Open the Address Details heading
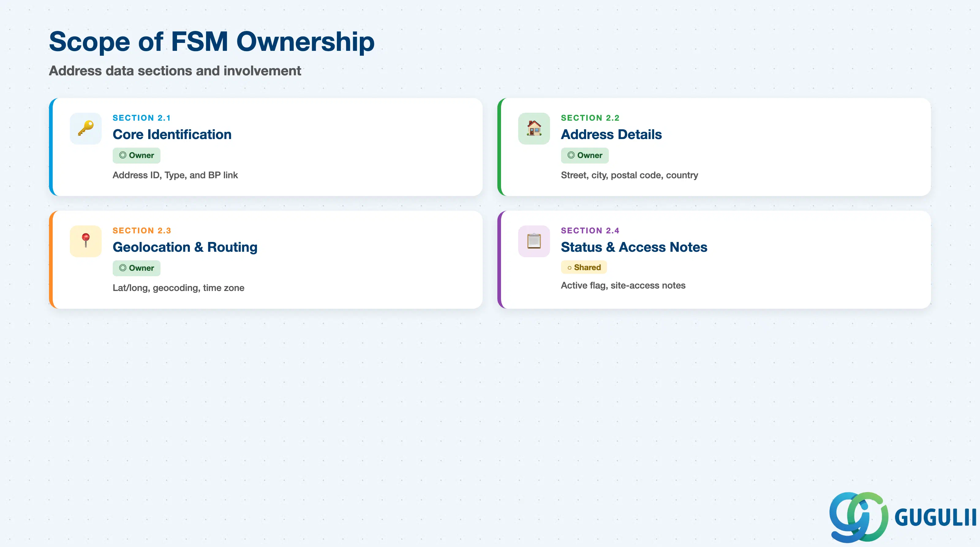Viewport: 980px width, 547px height. [611, 134]
